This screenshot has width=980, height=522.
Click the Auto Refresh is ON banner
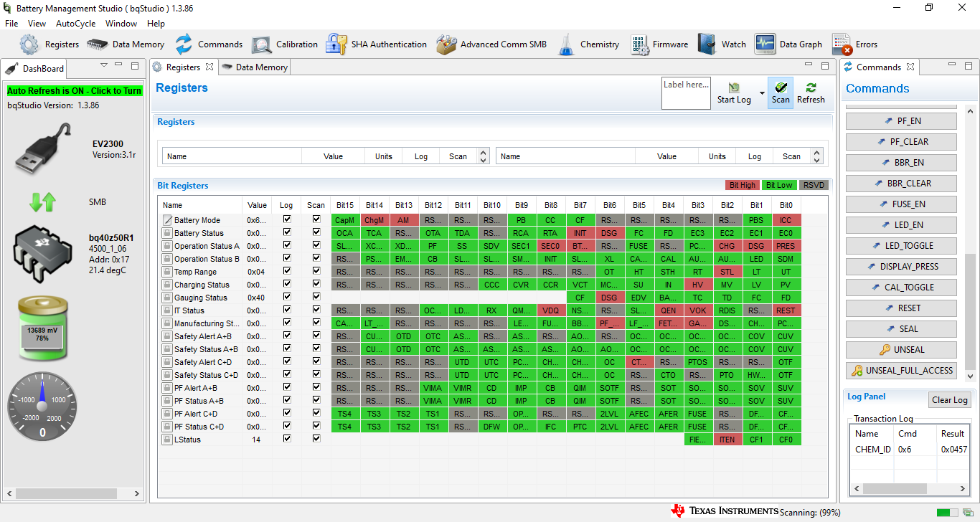tap(75, 91)
